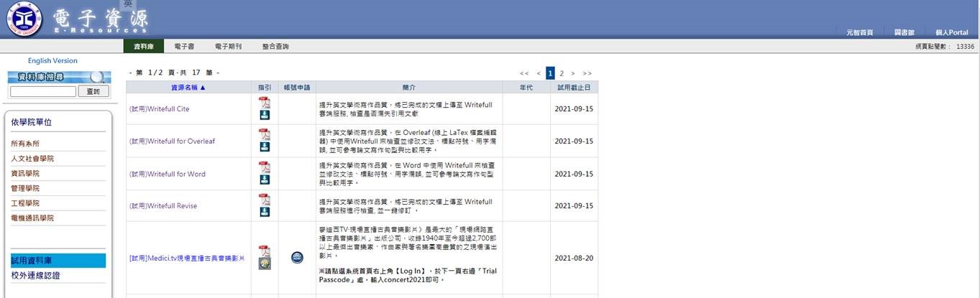This screenshot has height=298, width=980.
Task: Click download icon for Writefull for Overleaf
Action: pyautogui.click(x=265, y=147)
